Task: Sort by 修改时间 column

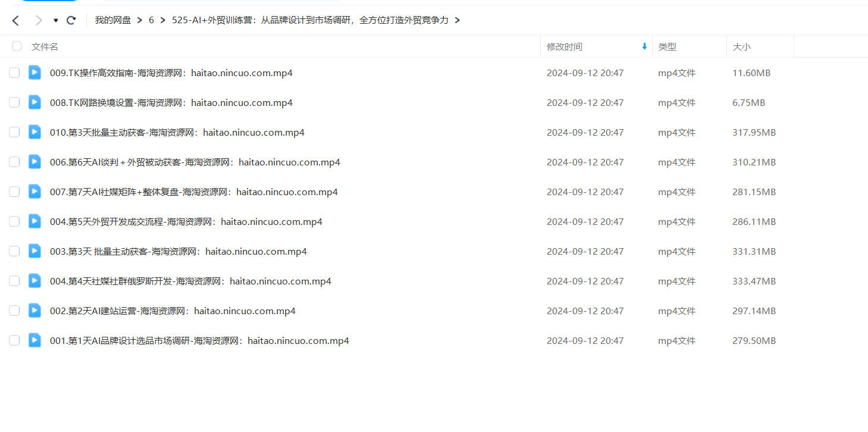Action: click(565, 46)
